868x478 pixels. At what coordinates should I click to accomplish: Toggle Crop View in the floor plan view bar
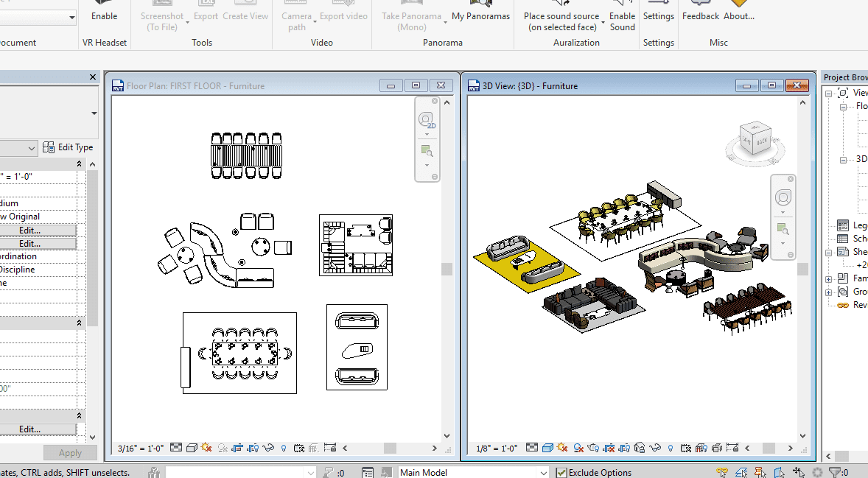(237, 448)
